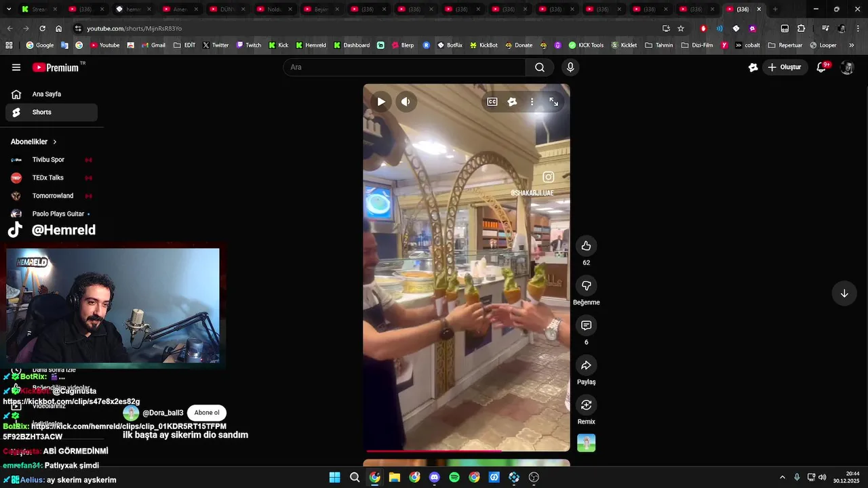Open the EDİT bookmarks folder
This screenshot has height=488, width=868.
(x=184, y=45)
